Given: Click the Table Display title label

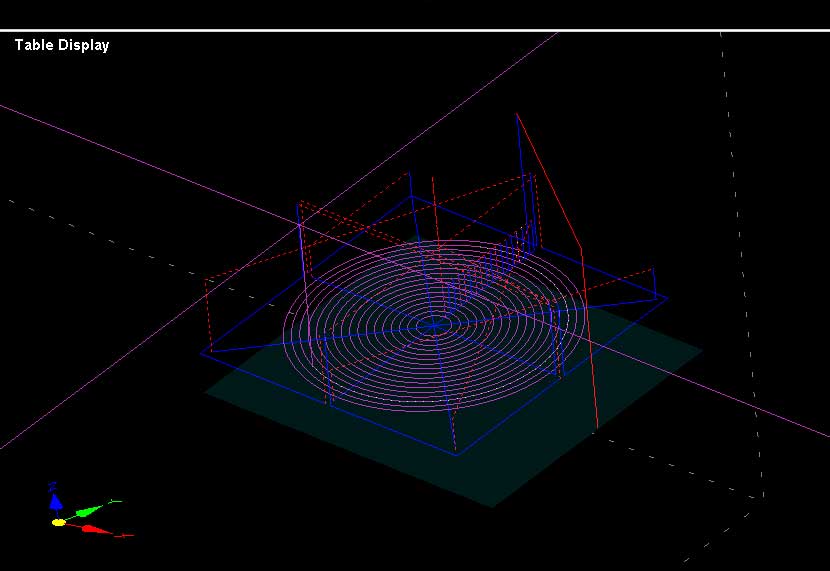Looking at the screenshot, I should click(62, 45).
